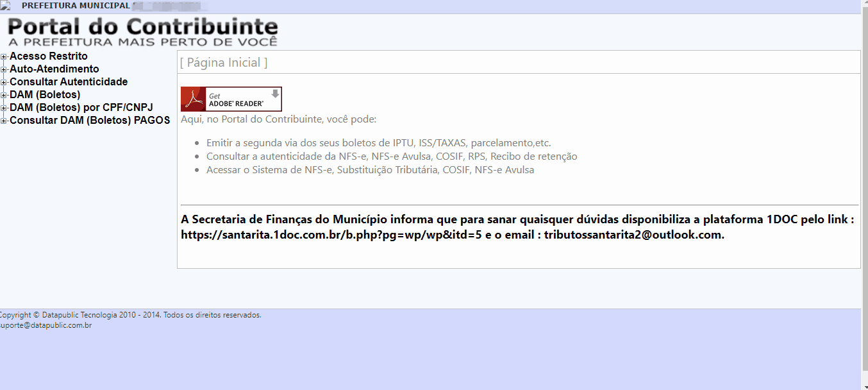868x390 pixels.
Task: Select the Auto-Atendimento menu label
Action: (x=54, y=69)
